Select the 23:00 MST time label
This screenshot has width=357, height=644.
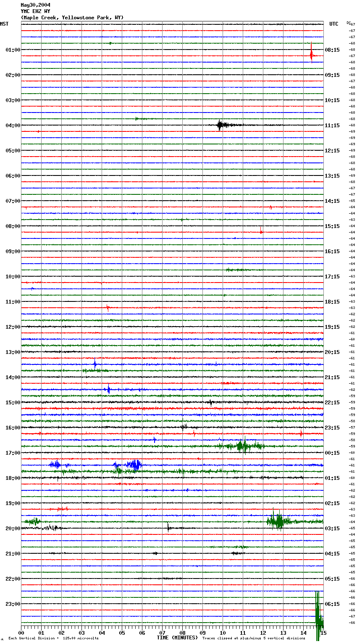pos(13,604)
